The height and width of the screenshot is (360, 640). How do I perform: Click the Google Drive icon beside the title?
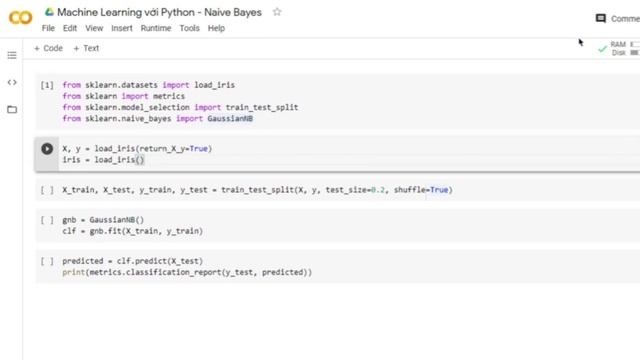(49, 12)
